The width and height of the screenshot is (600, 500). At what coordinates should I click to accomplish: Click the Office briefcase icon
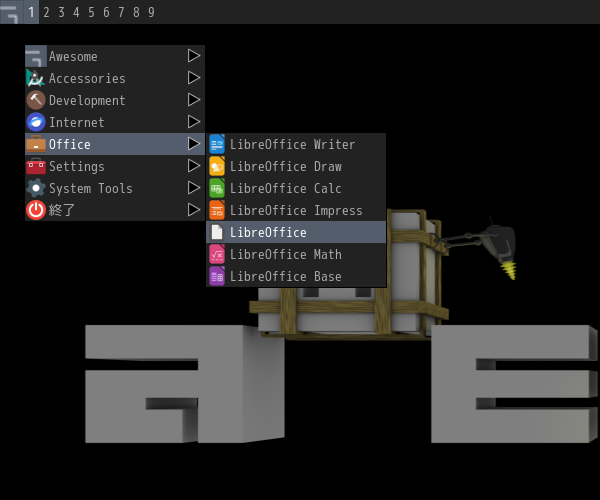coord(36,144)
